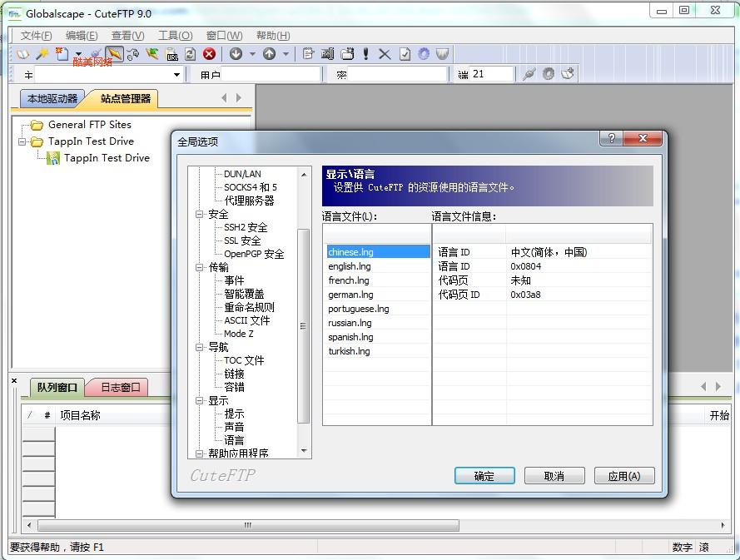Click the port field showing 21
Image resolution: width=740 pixels, height=560 pixels.
click(x=491, y=74)
